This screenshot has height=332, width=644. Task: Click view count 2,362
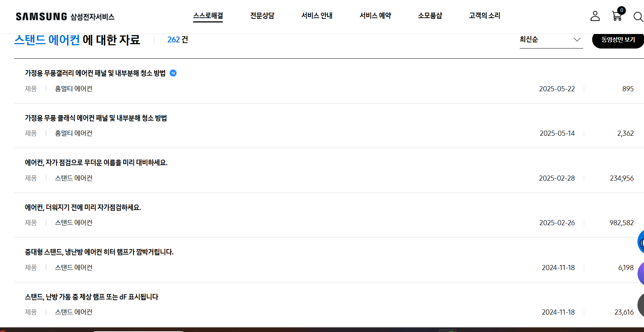(x=625, y=133)
